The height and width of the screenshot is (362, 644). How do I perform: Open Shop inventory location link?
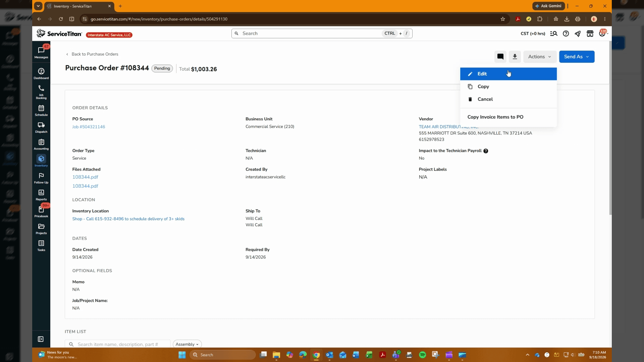tap(128, 219)
